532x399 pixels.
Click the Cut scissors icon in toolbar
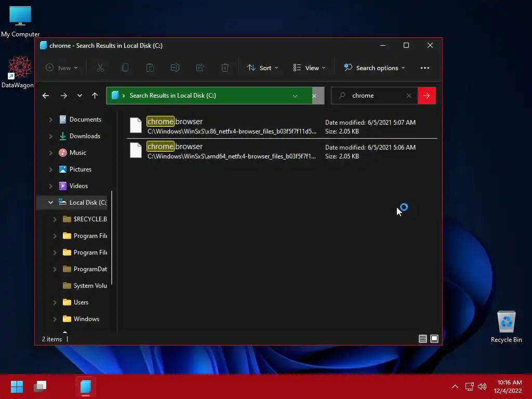(100, 68)
